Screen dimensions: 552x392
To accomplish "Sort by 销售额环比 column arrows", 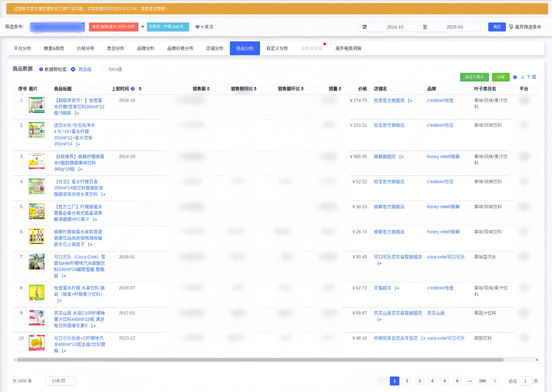I will click(x=302, y=89).
